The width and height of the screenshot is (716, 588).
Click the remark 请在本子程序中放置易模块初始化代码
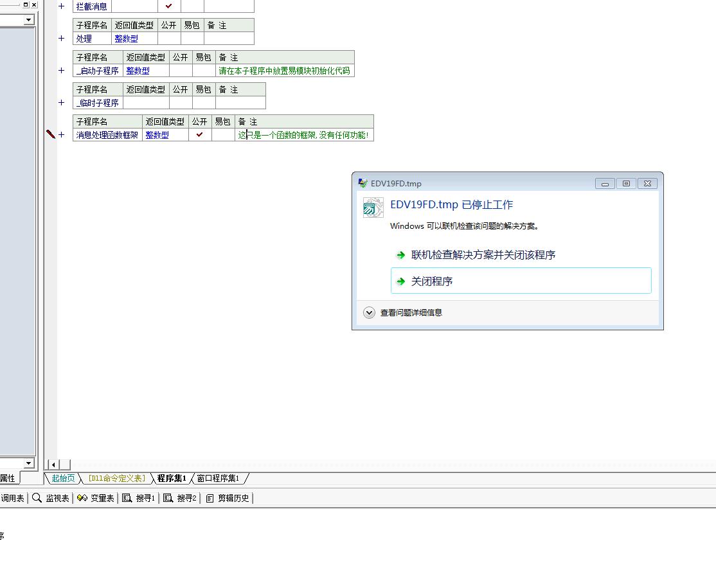tap(284, 70)
